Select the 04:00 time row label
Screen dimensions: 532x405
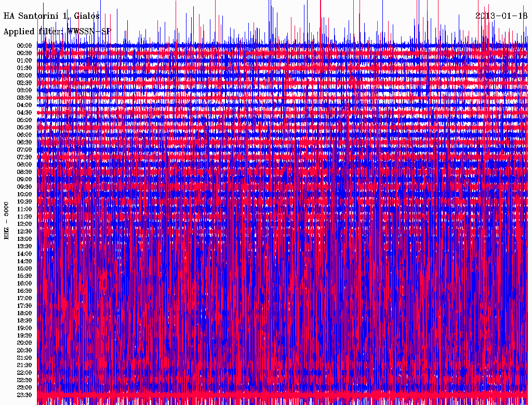pos(24,105)
